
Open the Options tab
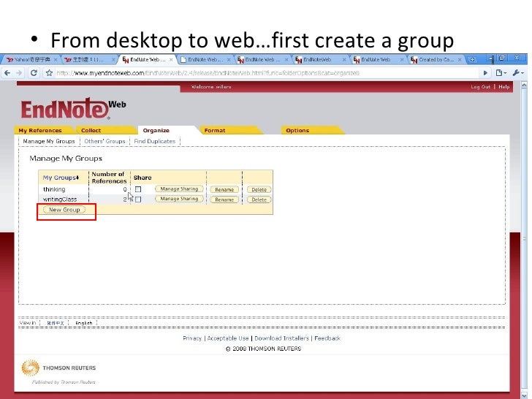pyautogui.click(x=297, y=130)
